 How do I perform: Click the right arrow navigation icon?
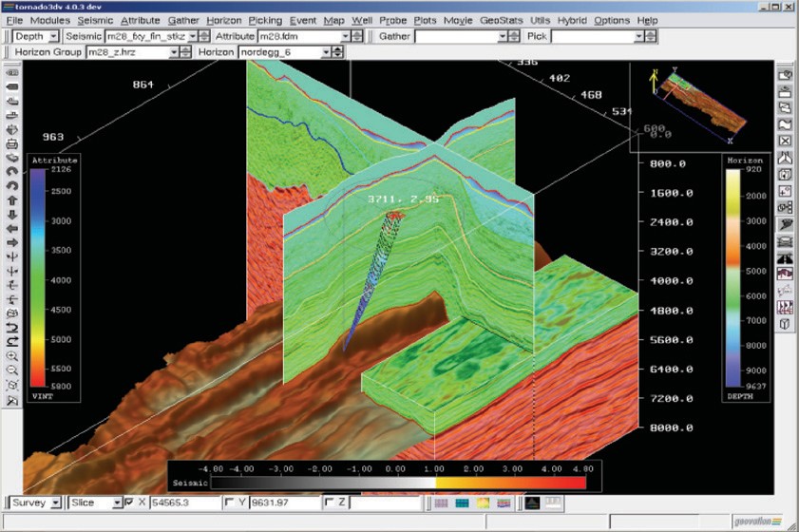coord(12,242)
